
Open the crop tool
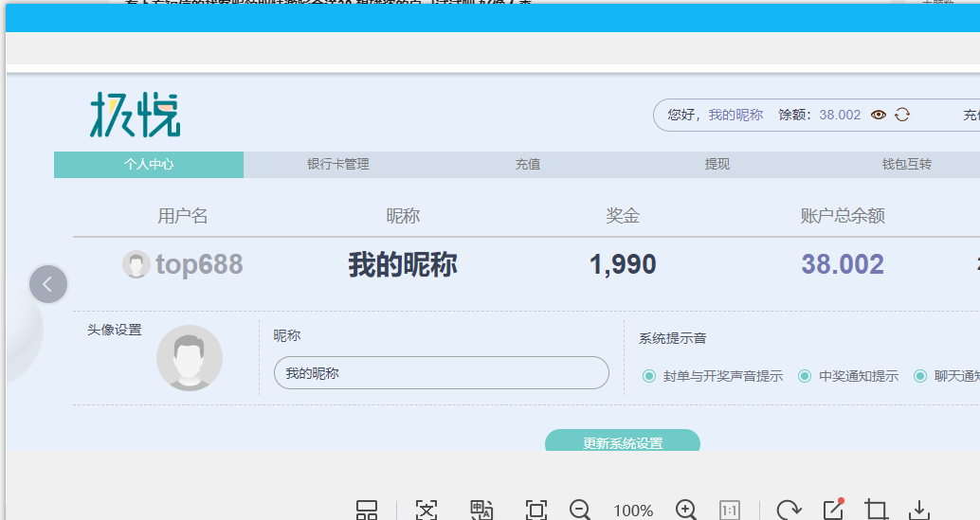[876, 510]
